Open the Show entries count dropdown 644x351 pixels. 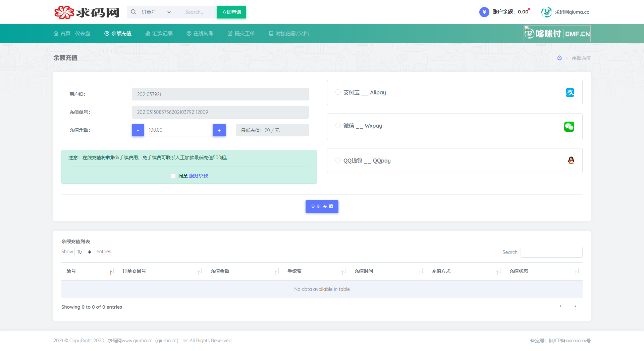(85, 252)
